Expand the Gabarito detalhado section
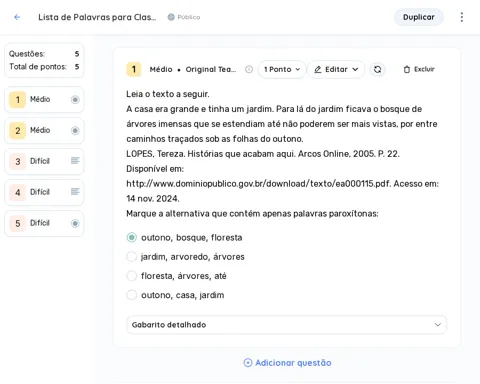Viewport: 480px width, 384px height. coord(287,325)
